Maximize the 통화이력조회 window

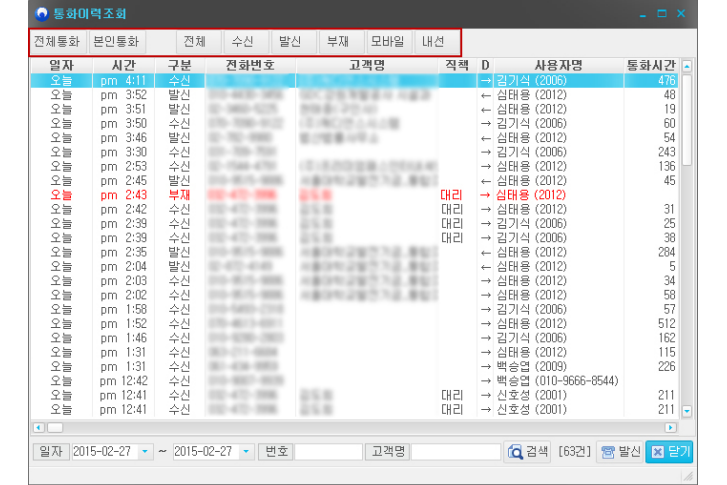(662, 14)
